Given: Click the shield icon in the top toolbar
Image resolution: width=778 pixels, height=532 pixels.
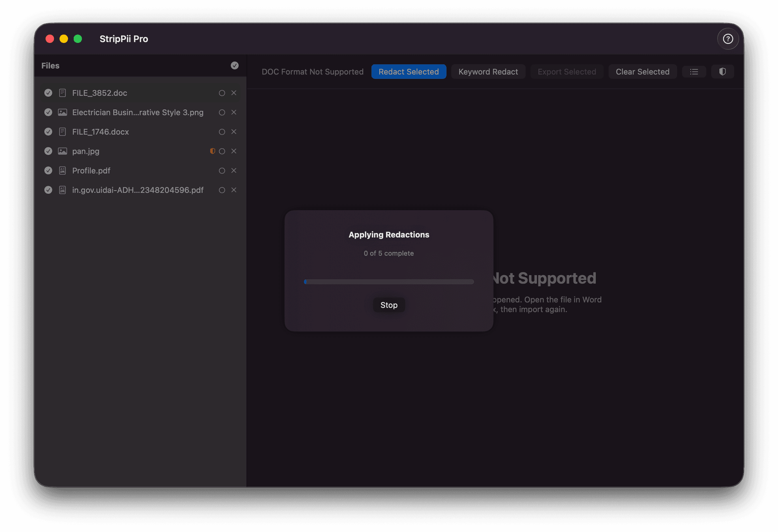Looking at the screenshot, I should point(722,72).
